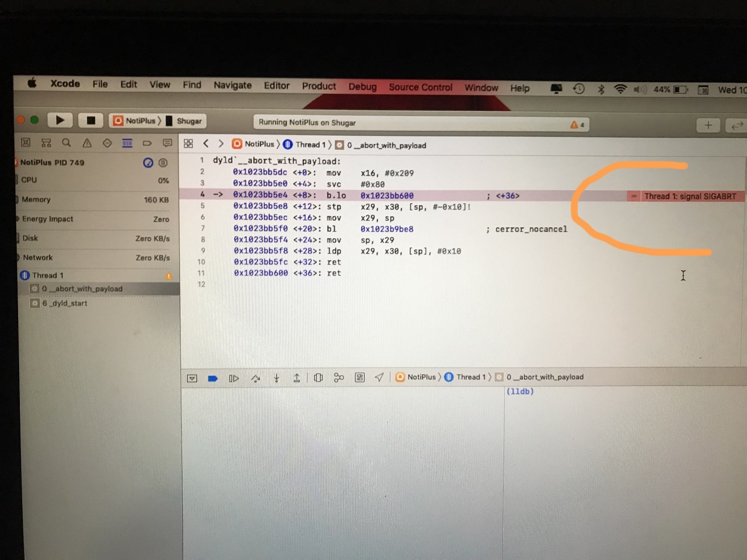The image size is (747, 560).
Task: Click the process view options gauge icon
Action: pyautogui.click(x=148, y=162)
